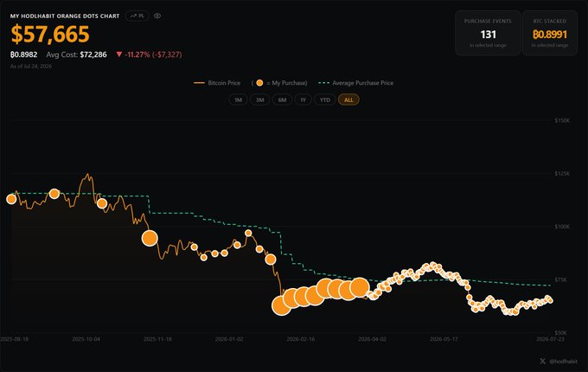Click the ₿0.8982 balance text
588x372 pixels.
point(23,55)
